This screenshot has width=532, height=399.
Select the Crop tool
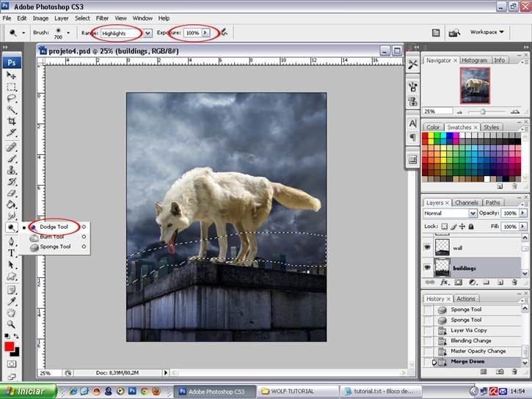11,121
